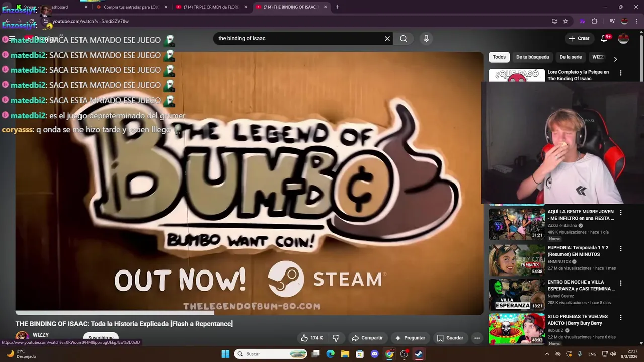This screenshot has height=362, width=644.
Task: Open Discord from the taskbar
Action: tap(374, 354)
